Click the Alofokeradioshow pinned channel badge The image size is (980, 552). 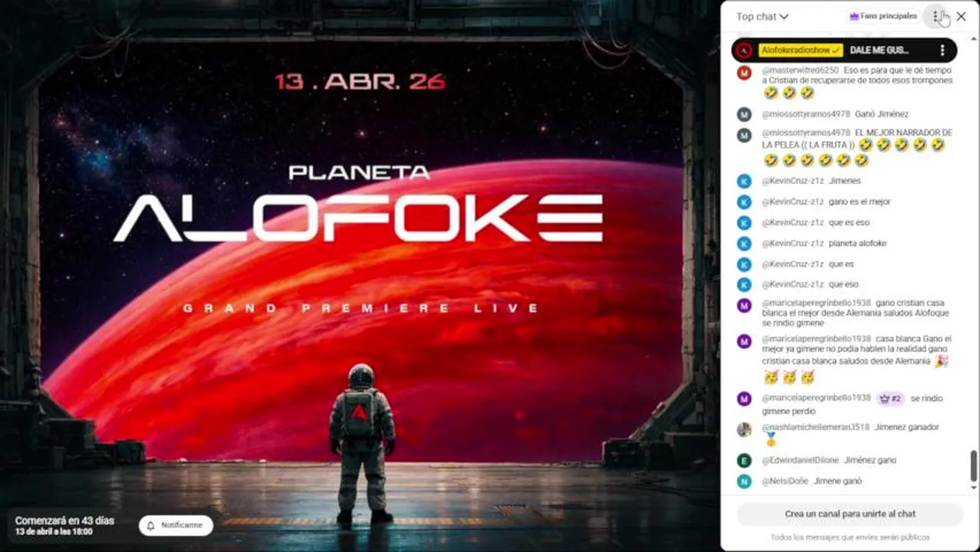[801, 50]
